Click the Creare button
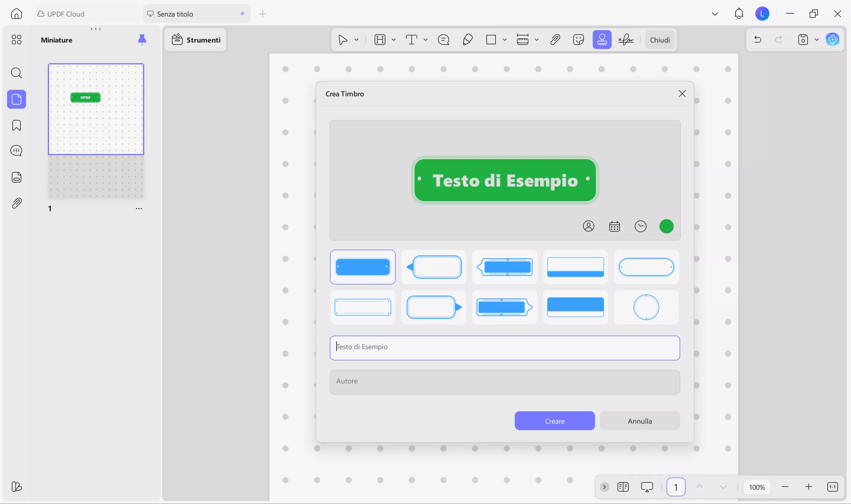Viewport: 851px width, 504px height. tap(554, 421)
